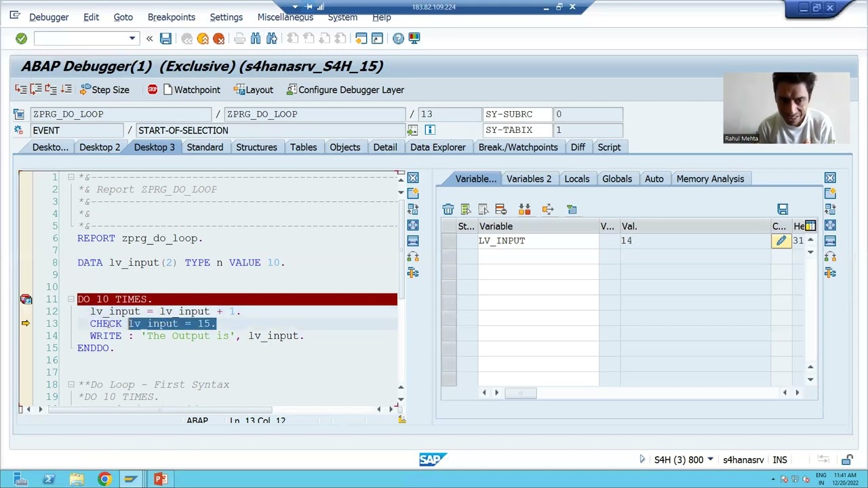Switch to the Data Explorer tab
This screenshot has height=488, width=868.
point(437,147)
